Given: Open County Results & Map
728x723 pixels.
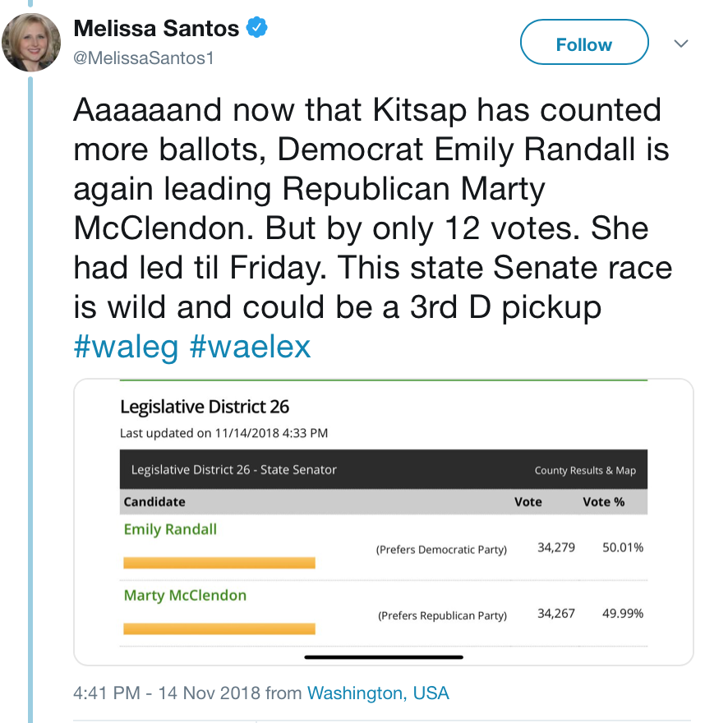Looking at the screenshot, I should (x=585, y=471).
